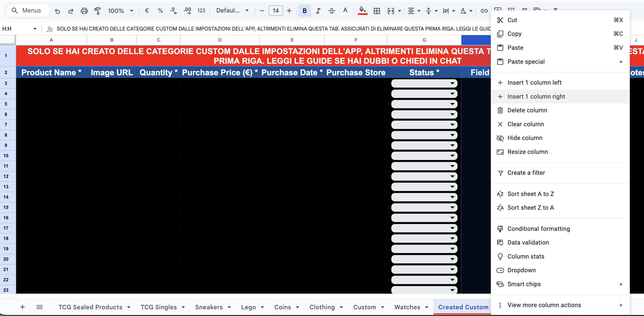Hide column from context menu
644x316 pixels.
(525, 138)
